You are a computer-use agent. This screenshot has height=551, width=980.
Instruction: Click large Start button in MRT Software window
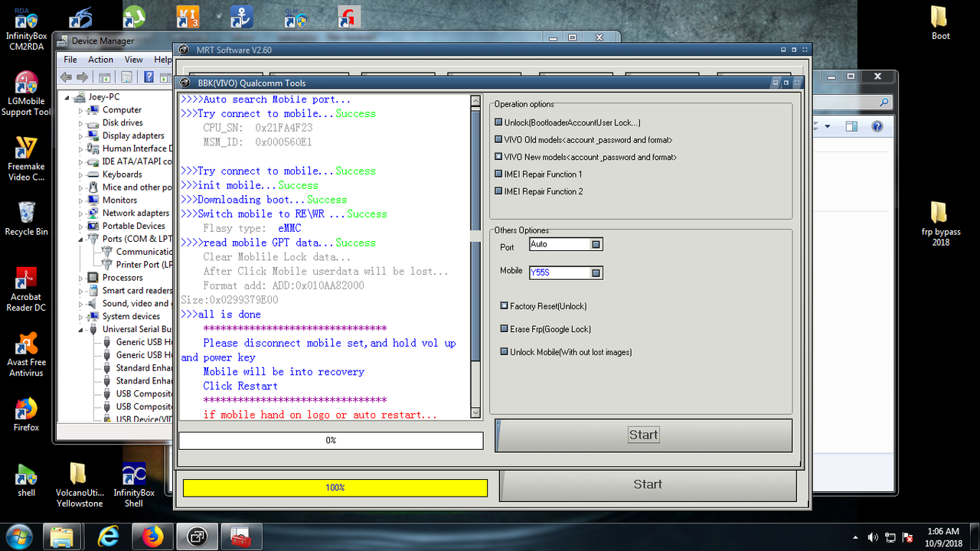[648, 484]
